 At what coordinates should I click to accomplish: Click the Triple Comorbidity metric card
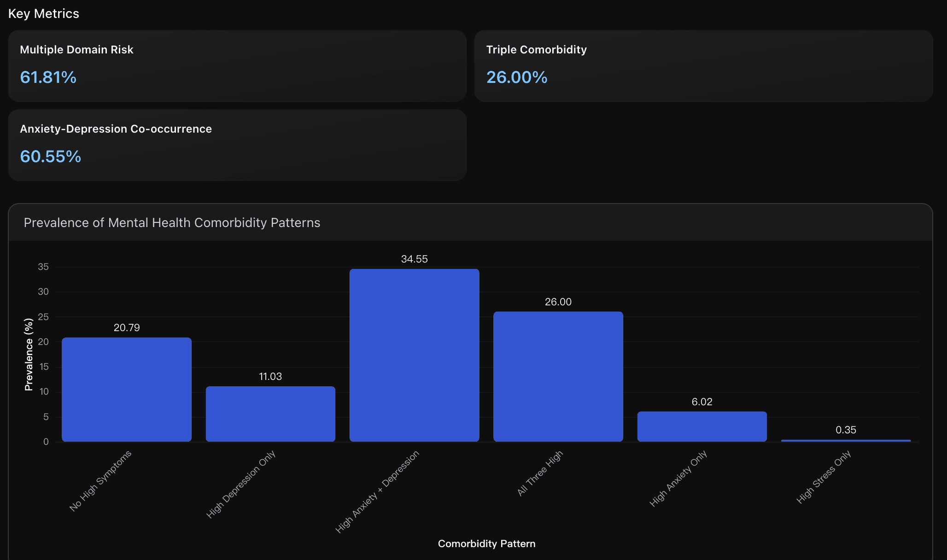tap(703, 66)
